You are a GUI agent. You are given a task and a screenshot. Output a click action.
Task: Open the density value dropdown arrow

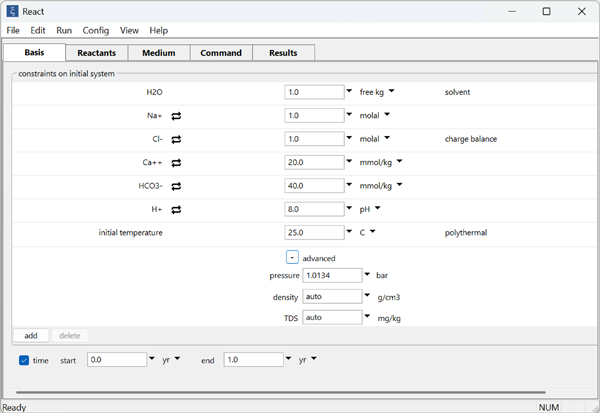(367, 296)
